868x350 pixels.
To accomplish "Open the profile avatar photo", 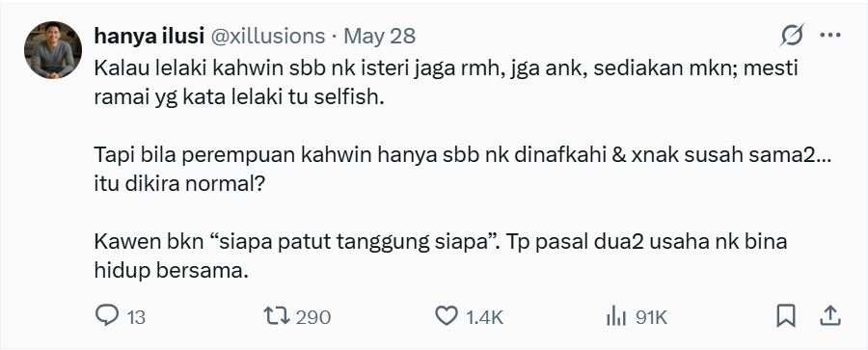I will click(53, 50).
